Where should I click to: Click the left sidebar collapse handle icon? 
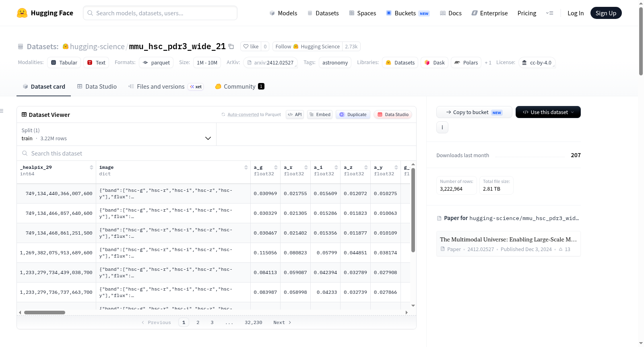click(2, 111)
